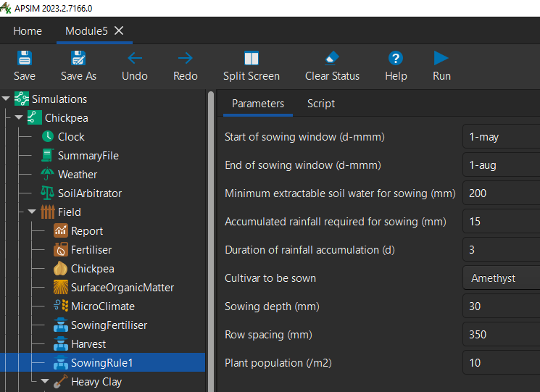Open Split Screen view icon
This screenshot has width=540, height=392.
[x=252, y=58]
